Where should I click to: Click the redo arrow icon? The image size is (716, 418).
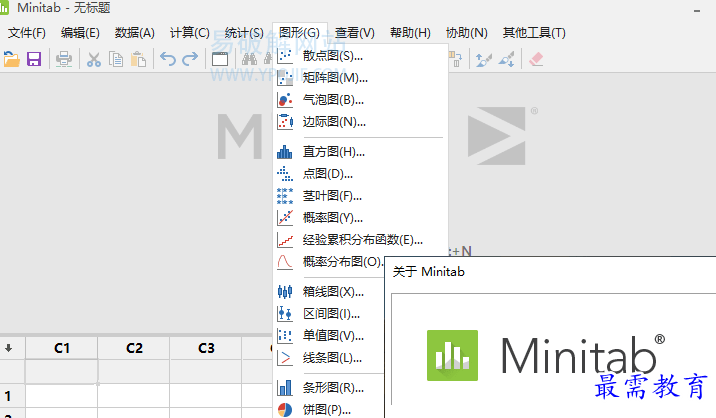(190, 59)
